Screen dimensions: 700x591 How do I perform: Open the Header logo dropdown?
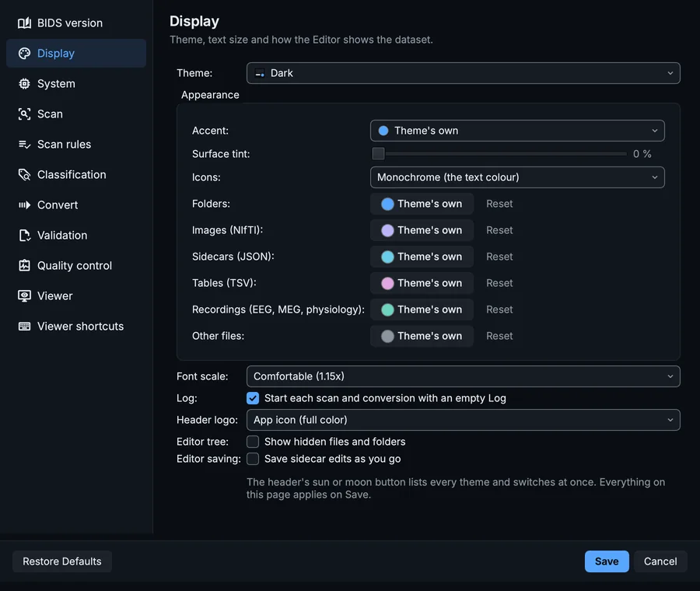point(464,420)
